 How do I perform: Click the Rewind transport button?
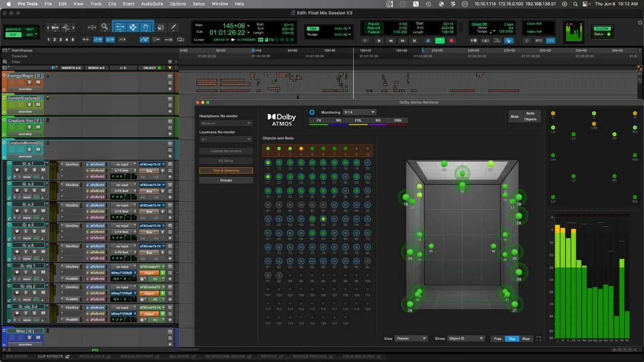pos(391,41)
